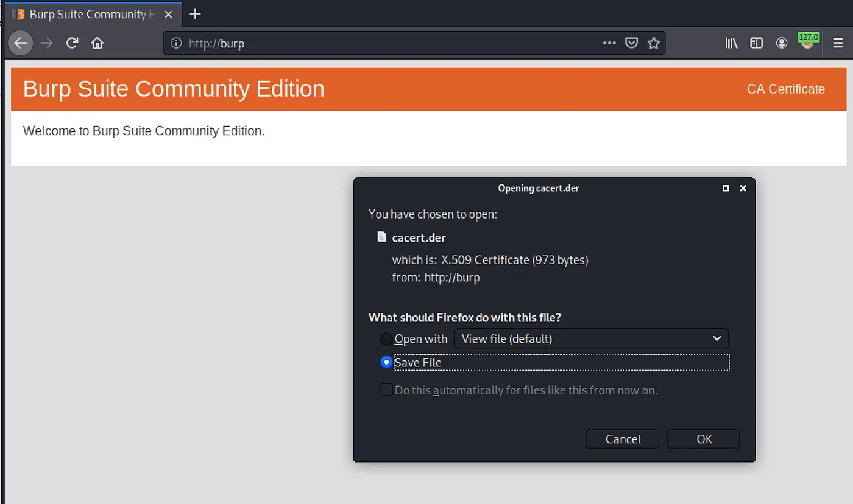Click the 127.0 proxy extension icon
The height and width of the screenshot is (504, 853).
pos(808,43)
